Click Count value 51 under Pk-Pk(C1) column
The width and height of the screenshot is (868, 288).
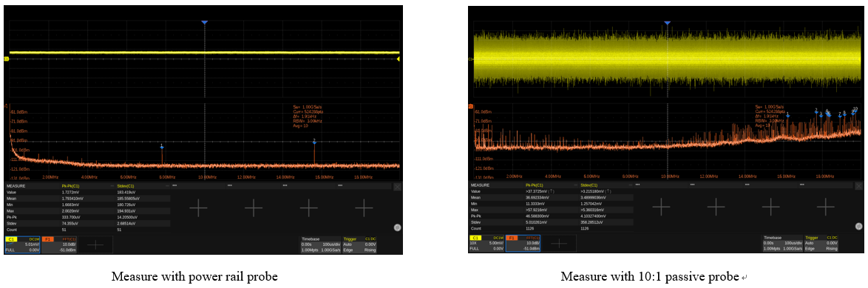tap(64, 229)
